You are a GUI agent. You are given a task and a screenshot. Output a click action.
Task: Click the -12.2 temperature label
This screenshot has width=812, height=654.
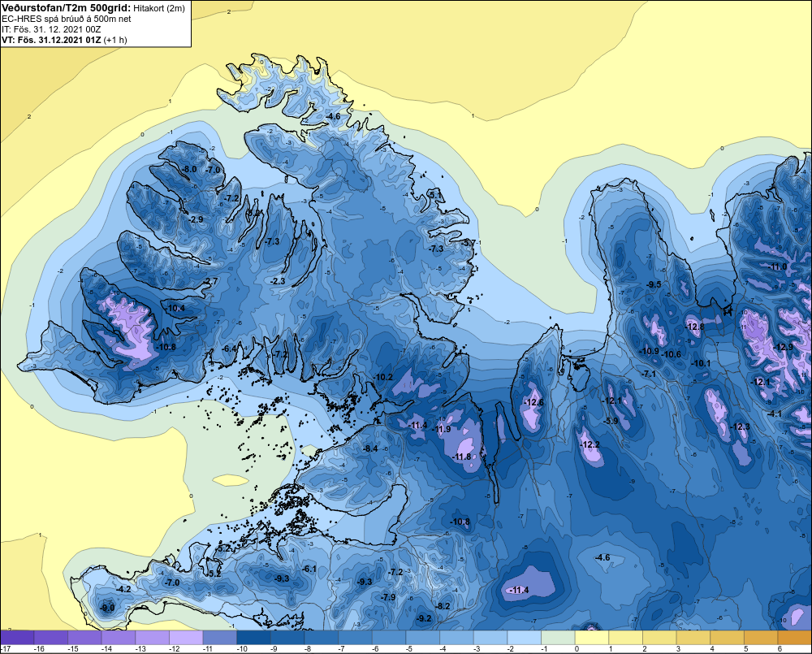(x=590, y=444)
